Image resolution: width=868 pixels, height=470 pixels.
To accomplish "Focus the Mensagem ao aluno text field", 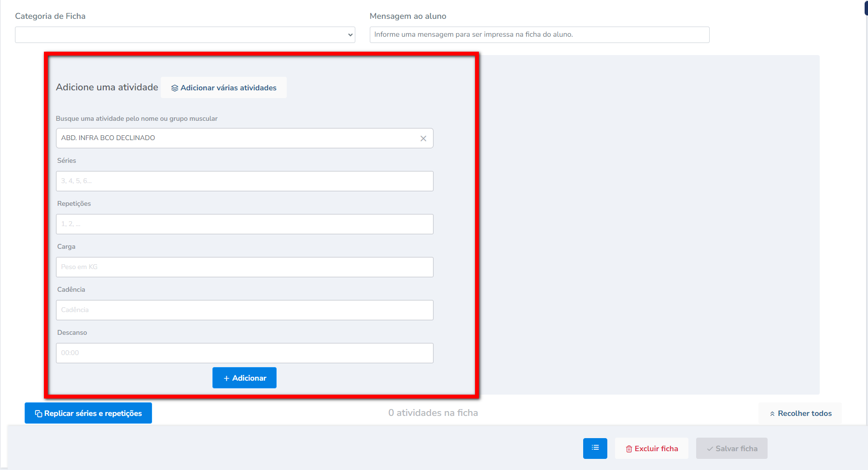I will pos(539,35).
